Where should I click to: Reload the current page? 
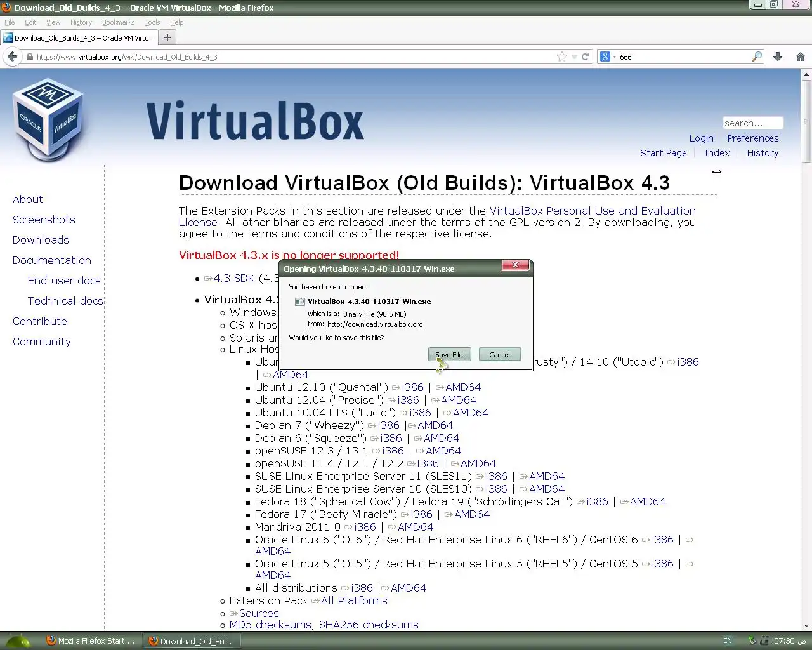[x=586, y=56]
